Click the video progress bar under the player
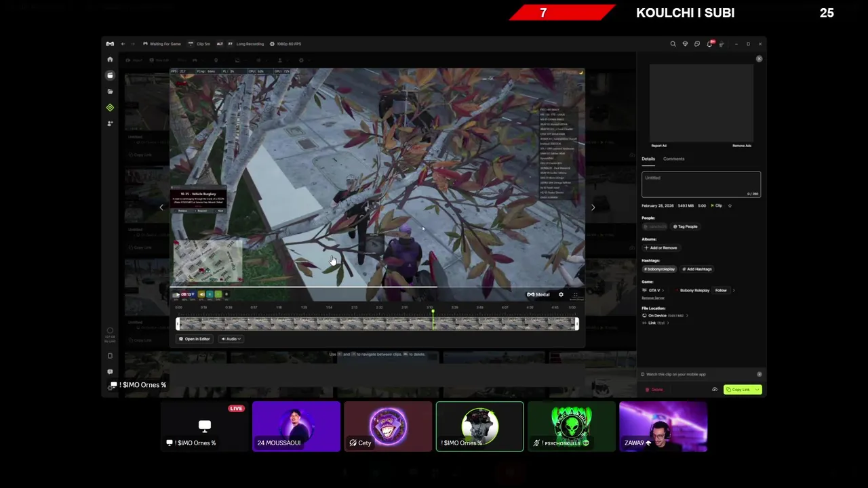868x488 pixels. [x=377, y=287]
